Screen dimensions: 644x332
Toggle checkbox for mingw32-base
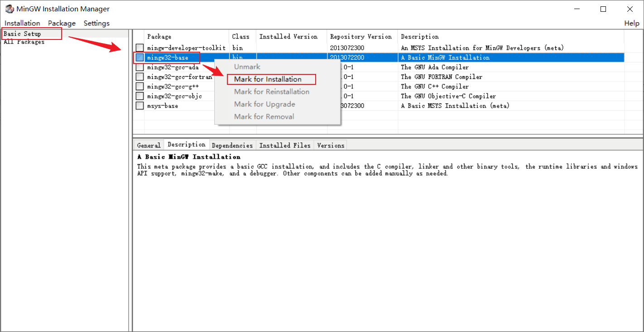(139, 58)
